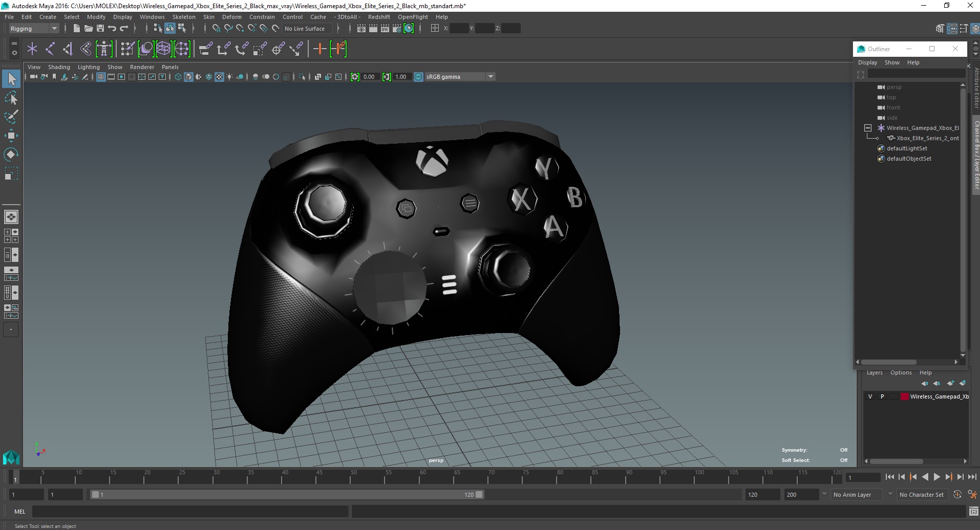Create a new layer in the Layer Editor
The height and width of the screenshot is (530, 980).
(x=951, y=383)
